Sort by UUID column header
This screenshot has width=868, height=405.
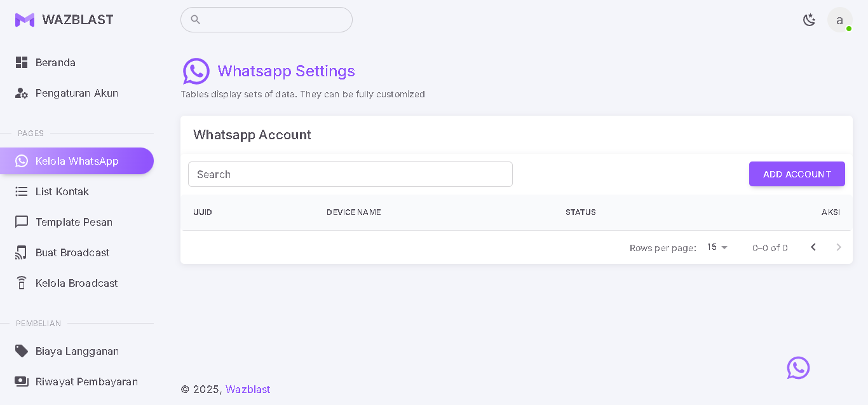203,212
